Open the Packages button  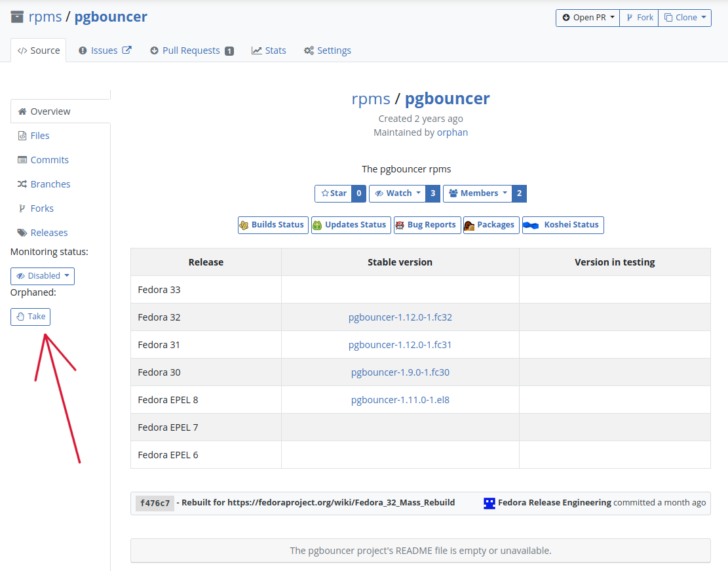491,225
